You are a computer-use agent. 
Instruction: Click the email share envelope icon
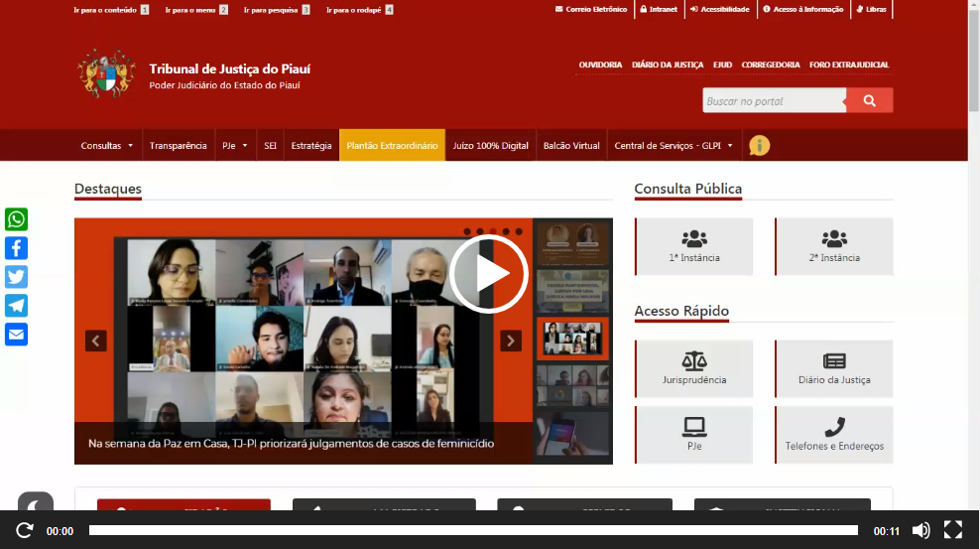(x=16, y=335)
